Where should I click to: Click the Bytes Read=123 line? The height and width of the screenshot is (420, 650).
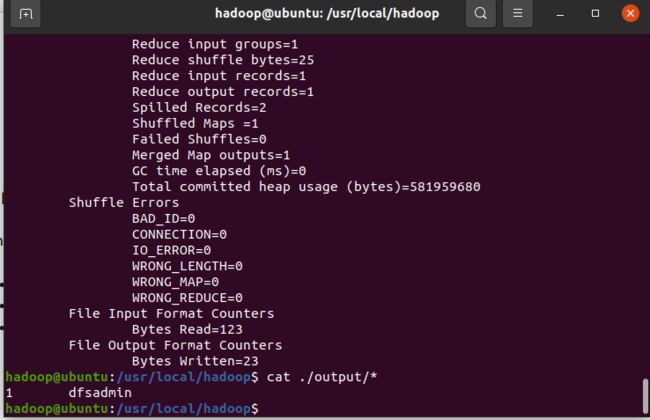pyautogui.click(x=187, y=330)
